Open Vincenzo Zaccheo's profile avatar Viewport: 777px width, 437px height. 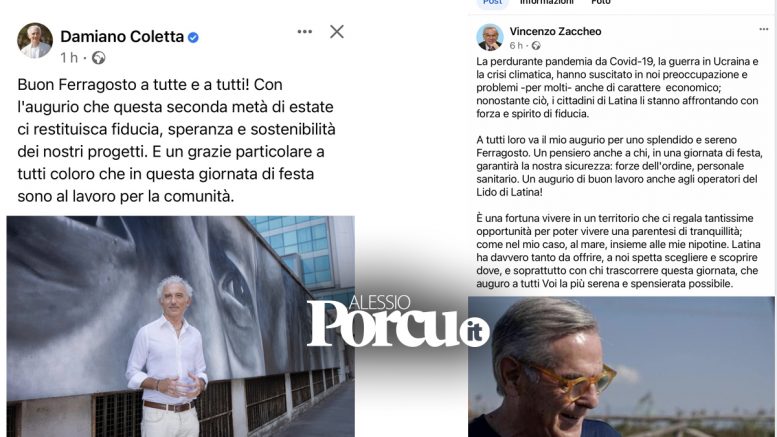(490, 37)
